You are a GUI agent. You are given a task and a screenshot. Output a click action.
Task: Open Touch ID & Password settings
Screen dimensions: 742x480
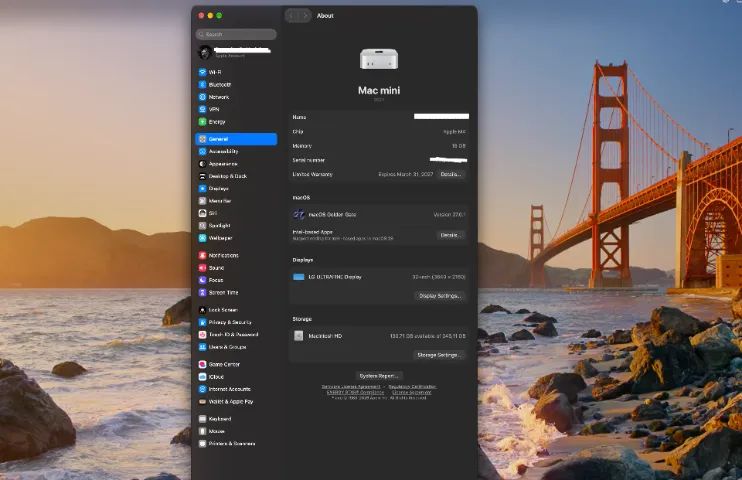[x=236, y=334]
